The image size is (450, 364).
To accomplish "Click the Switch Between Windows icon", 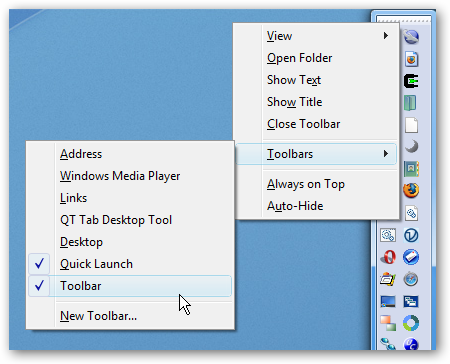I will 411,301.
